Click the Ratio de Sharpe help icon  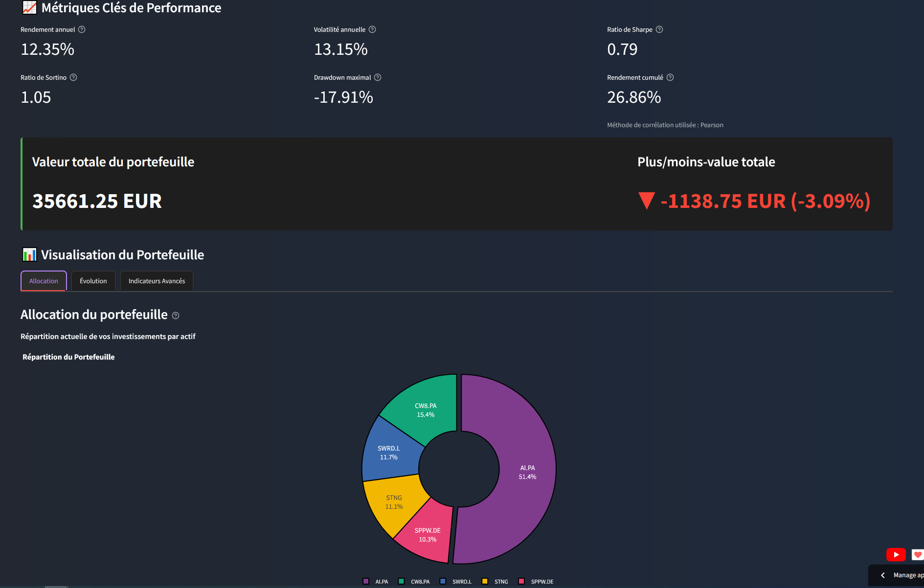click(659, 29)
